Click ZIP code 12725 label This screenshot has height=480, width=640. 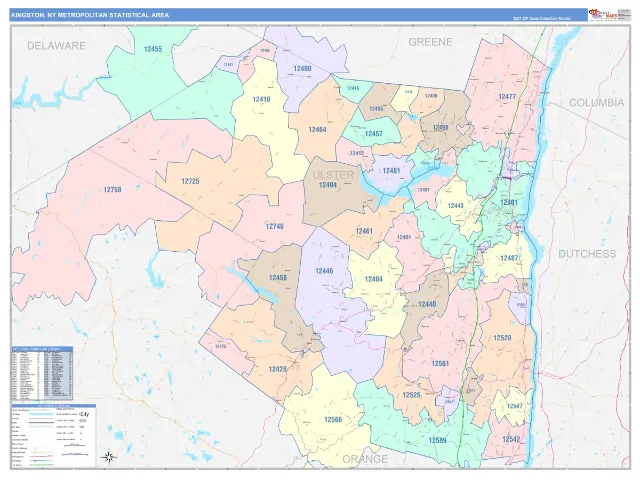point(190,181)
